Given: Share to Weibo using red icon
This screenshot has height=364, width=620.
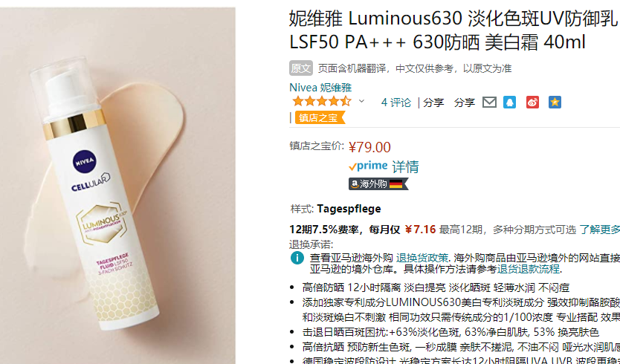Looking at the screenshot, I should point(532,103).
